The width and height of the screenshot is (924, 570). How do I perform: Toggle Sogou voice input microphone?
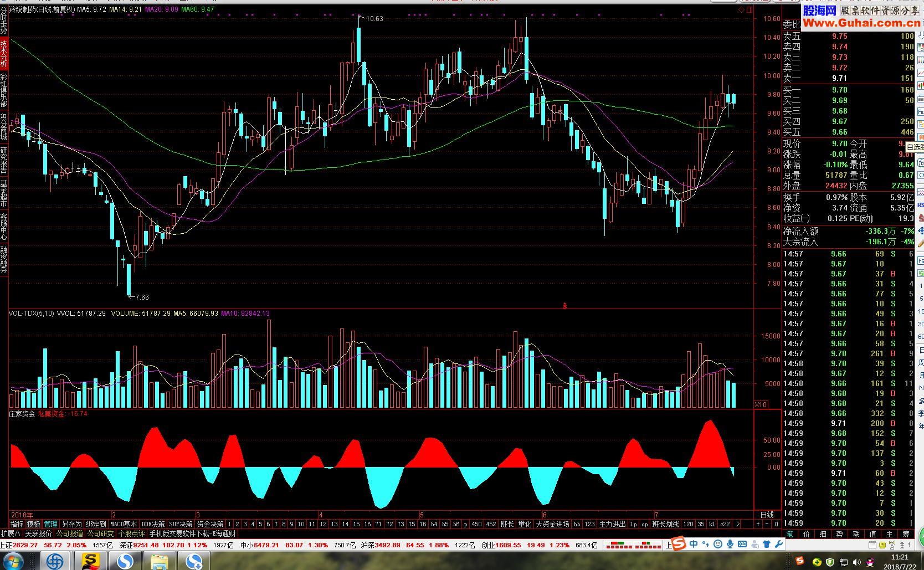730,544
